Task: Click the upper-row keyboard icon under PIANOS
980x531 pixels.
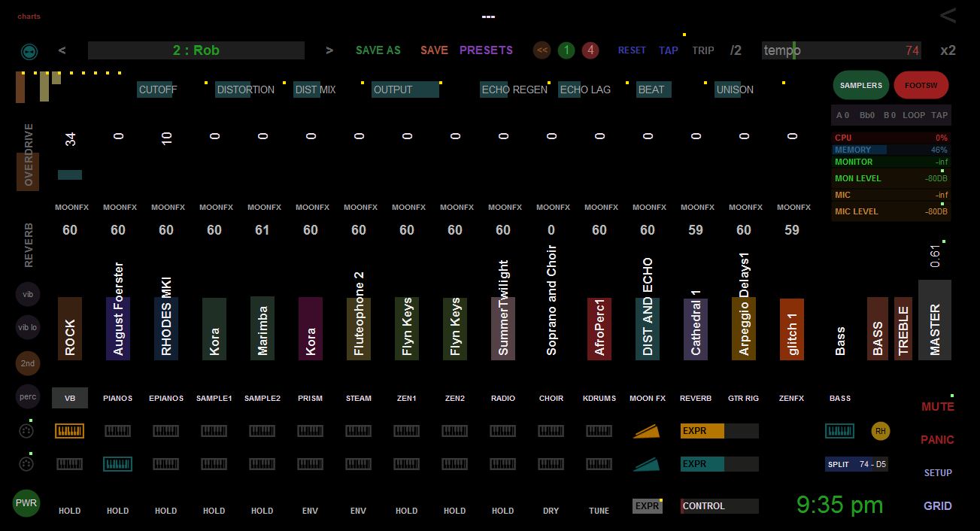Action: 117,431
